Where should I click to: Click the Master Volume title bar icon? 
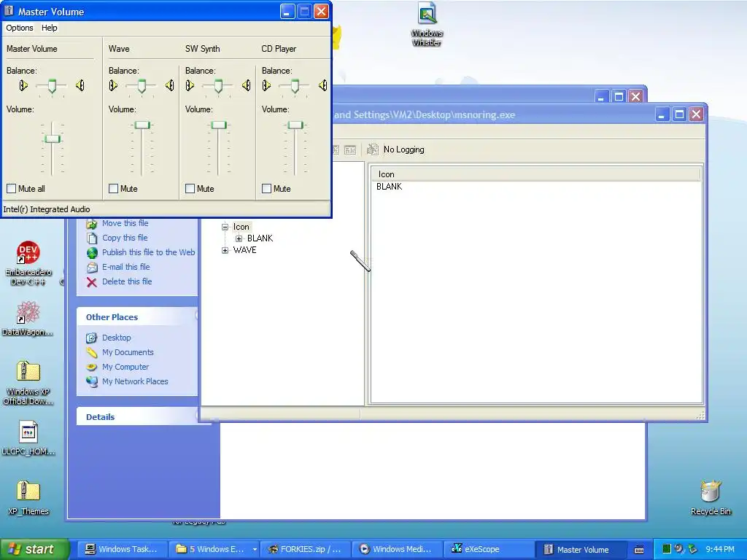click(x=9, y=11)
